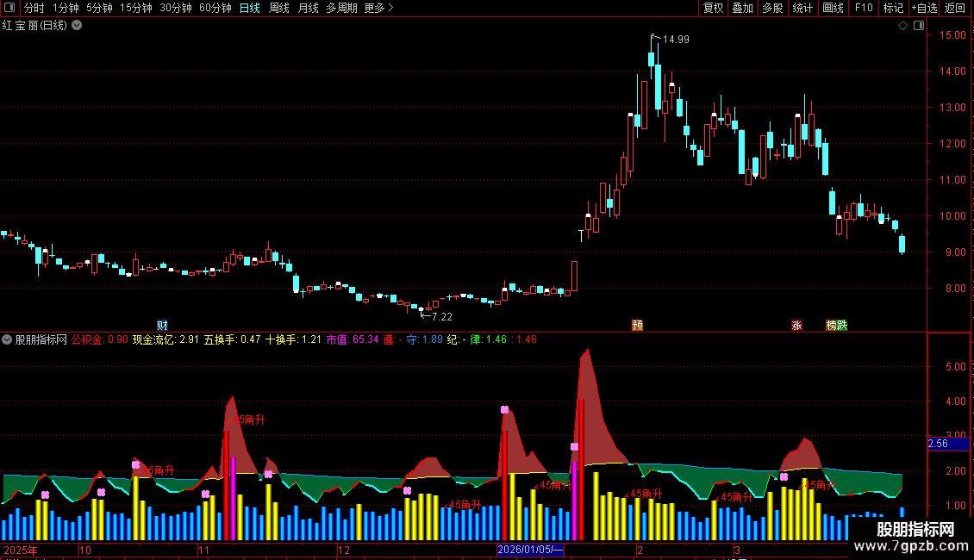This screenshot has height=560, width=974.
Task: Click the 财 financial report marker icon
Action: [162, 326]
